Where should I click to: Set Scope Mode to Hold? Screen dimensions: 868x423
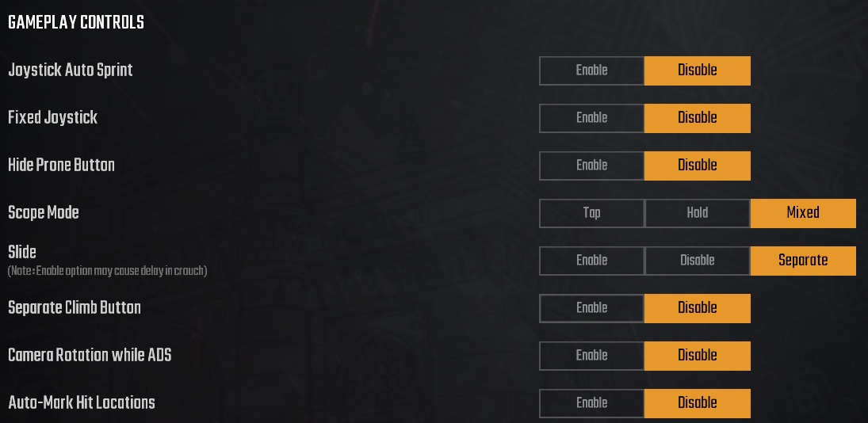(x=697, y=213)
